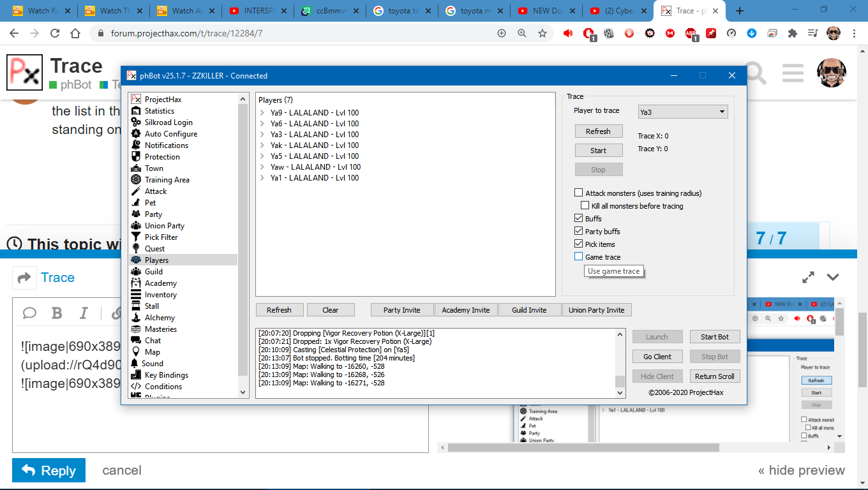Uncheck the Party buffs checkbox

click(x=579, y=231)
